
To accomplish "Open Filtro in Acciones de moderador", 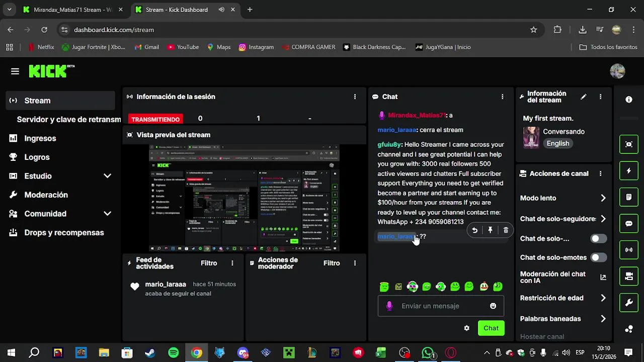I will pyautogui.click(x=332, y=263).
